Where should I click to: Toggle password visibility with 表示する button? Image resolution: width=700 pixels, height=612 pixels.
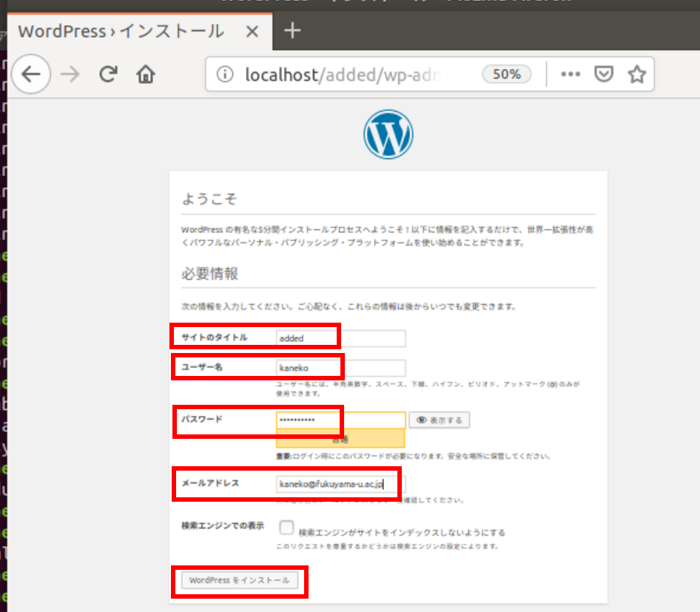pos(440,420)
